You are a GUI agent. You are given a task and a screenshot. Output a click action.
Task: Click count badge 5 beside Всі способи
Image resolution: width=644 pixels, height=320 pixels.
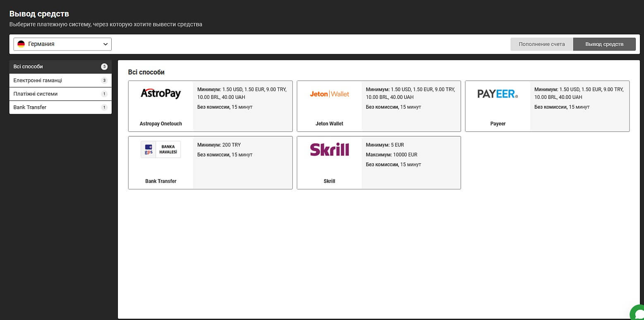[104, 67]
